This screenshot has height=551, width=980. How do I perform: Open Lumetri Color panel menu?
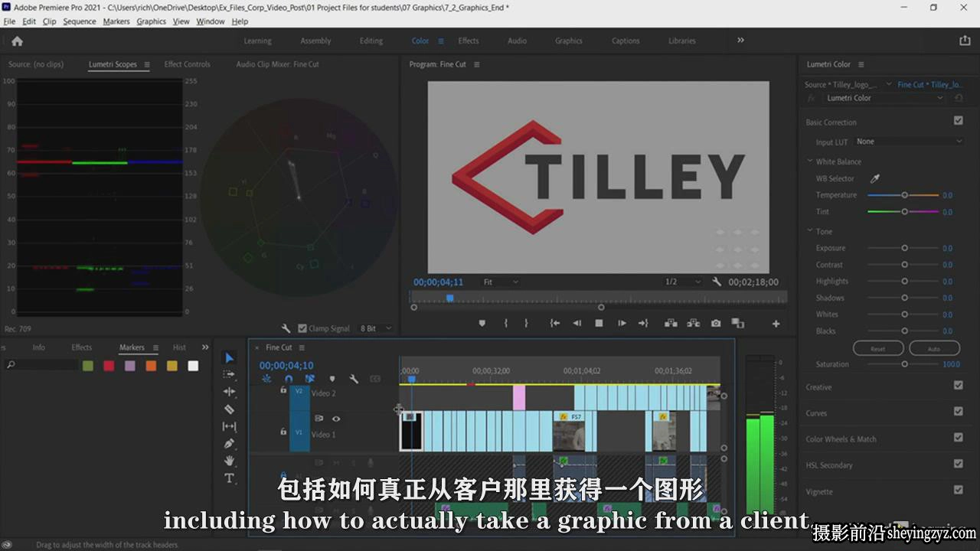pos(861,65)
